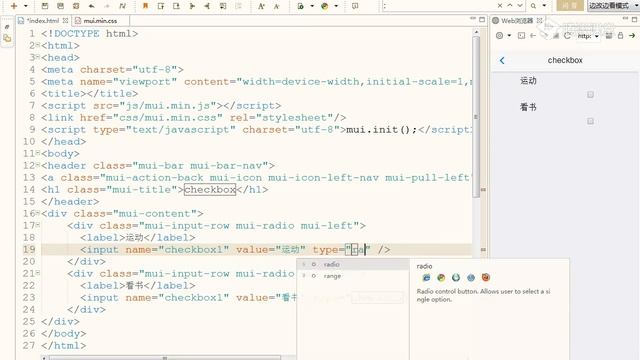Screen dimensions: 640x360
Task: Click the magnifier search icon
Action: click(533, 6)
